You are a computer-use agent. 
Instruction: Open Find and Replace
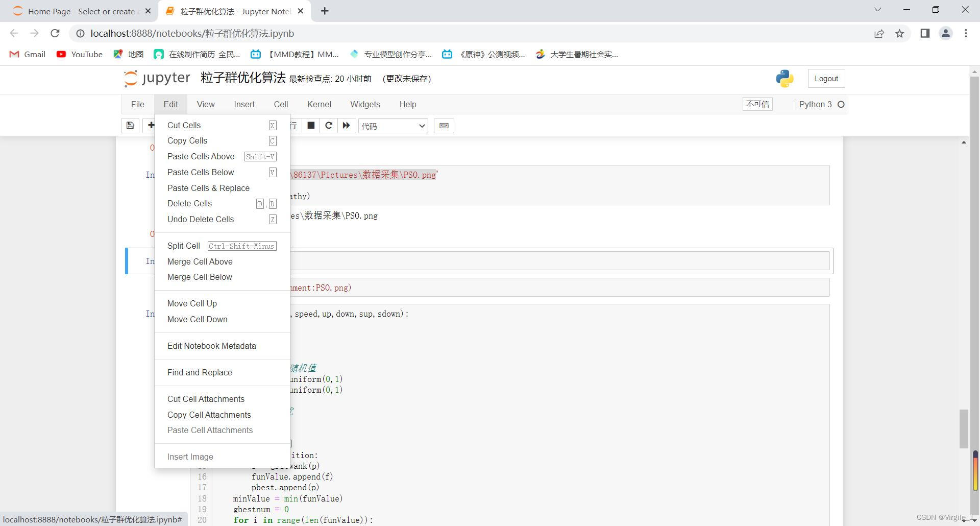(223, 372)
